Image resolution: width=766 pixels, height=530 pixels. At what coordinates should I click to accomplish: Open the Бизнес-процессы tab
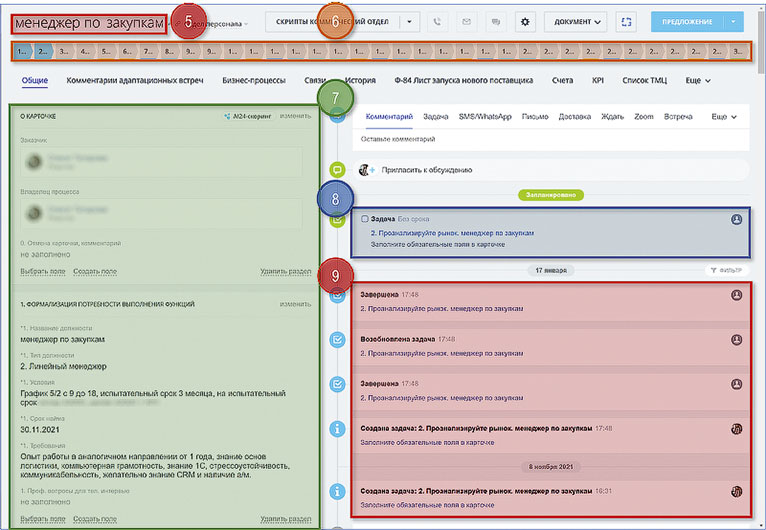254,80
